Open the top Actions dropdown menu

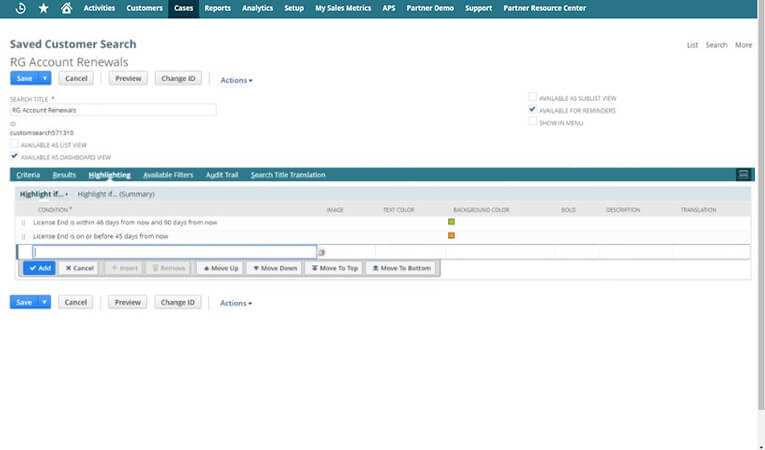pos(236,80)
